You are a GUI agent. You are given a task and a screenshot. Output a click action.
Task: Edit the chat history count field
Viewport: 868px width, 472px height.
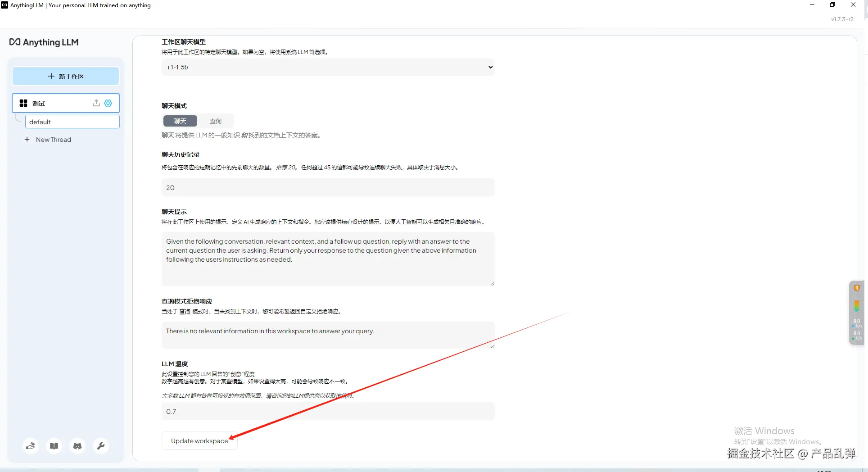[x=328, y=187]
